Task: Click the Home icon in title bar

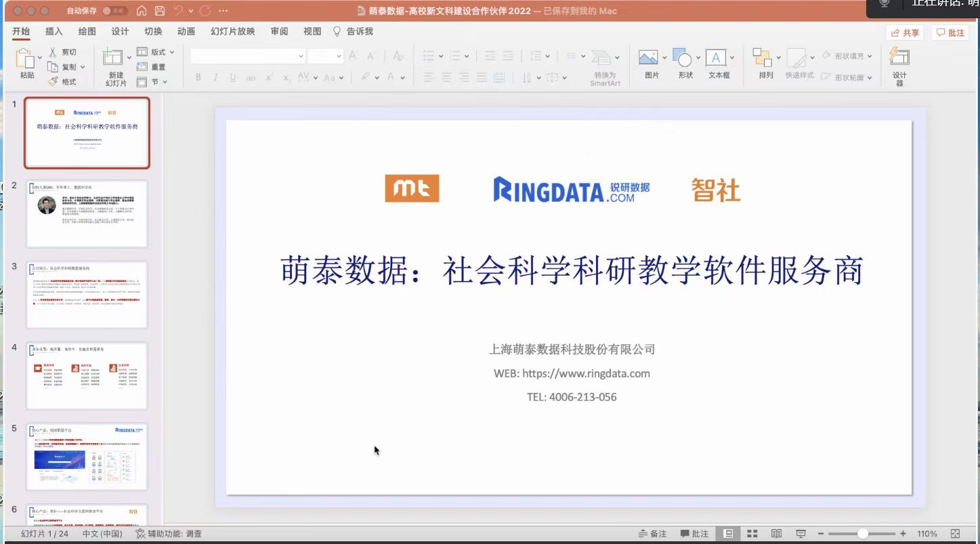Action: 141,11
